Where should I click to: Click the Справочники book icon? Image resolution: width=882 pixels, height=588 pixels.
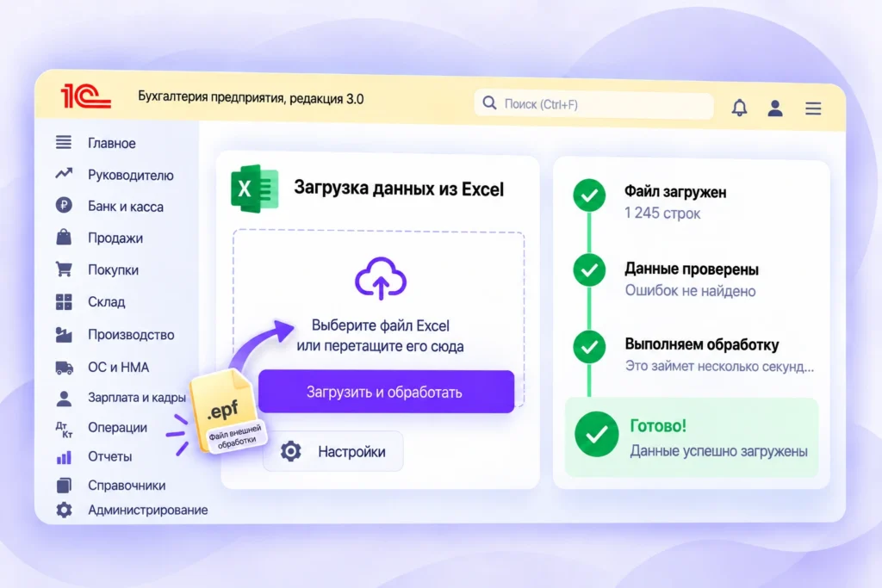point(64,486)
